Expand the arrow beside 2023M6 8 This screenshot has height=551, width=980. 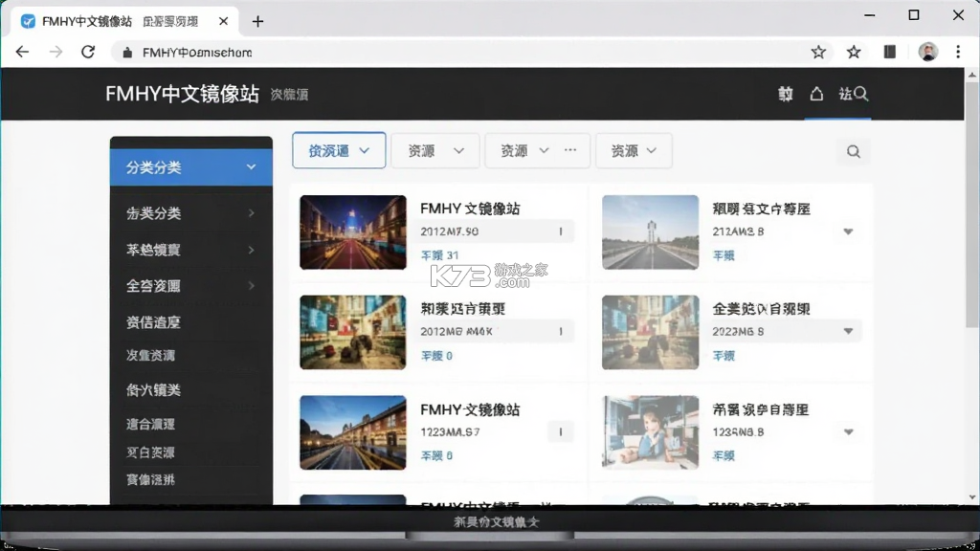848,331
